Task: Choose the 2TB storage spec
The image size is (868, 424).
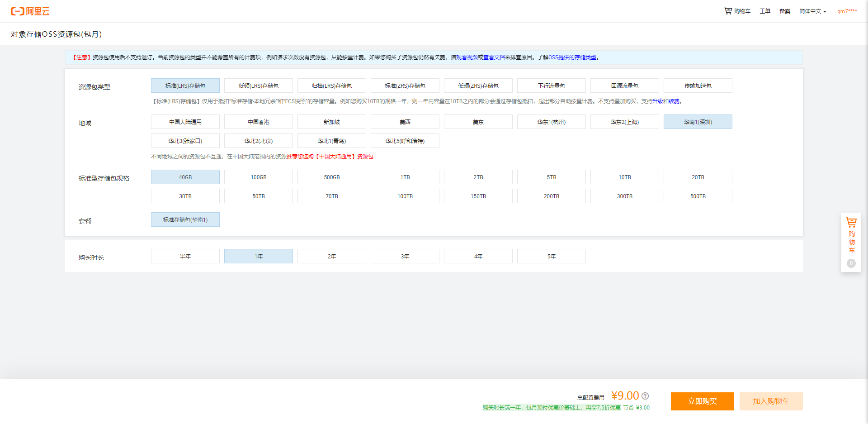Action: pos(478,177)
